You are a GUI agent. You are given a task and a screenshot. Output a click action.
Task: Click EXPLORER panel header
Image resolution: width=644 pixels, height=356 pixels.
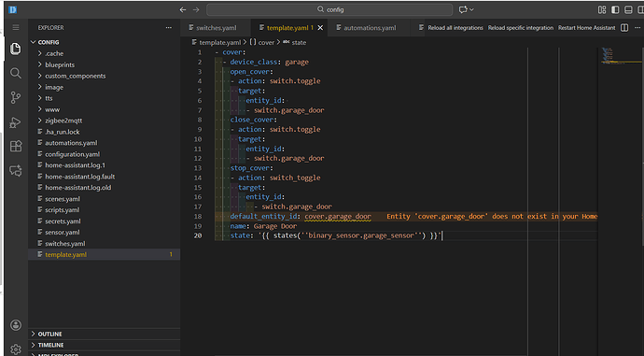(x=50, y=27)
